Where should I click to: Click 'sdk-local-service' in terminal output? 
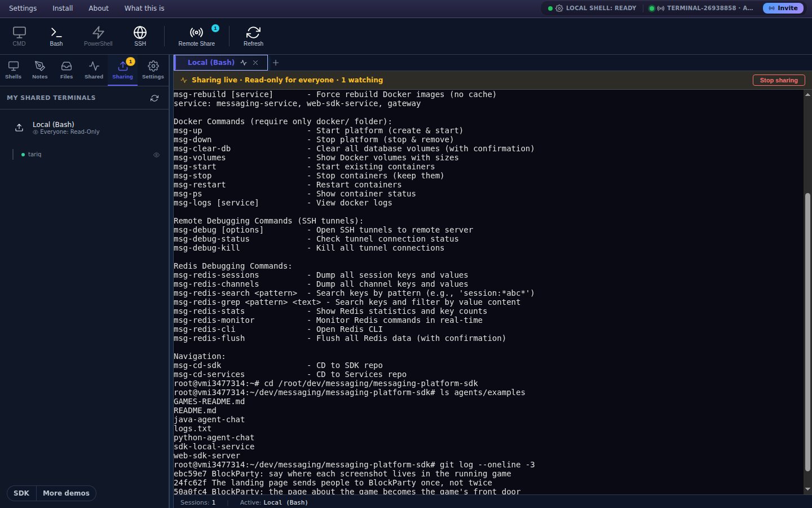coord(214,447)
